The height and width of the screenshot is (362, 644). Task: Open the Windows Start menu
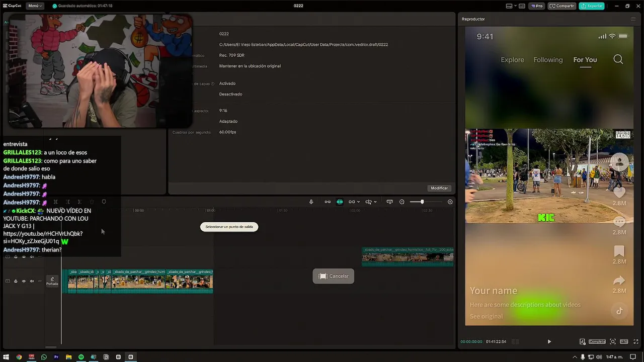click(7, 357)
